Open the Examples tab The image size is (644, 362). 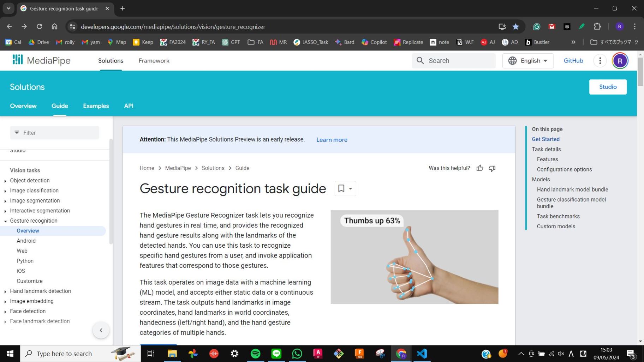(96, 106)
